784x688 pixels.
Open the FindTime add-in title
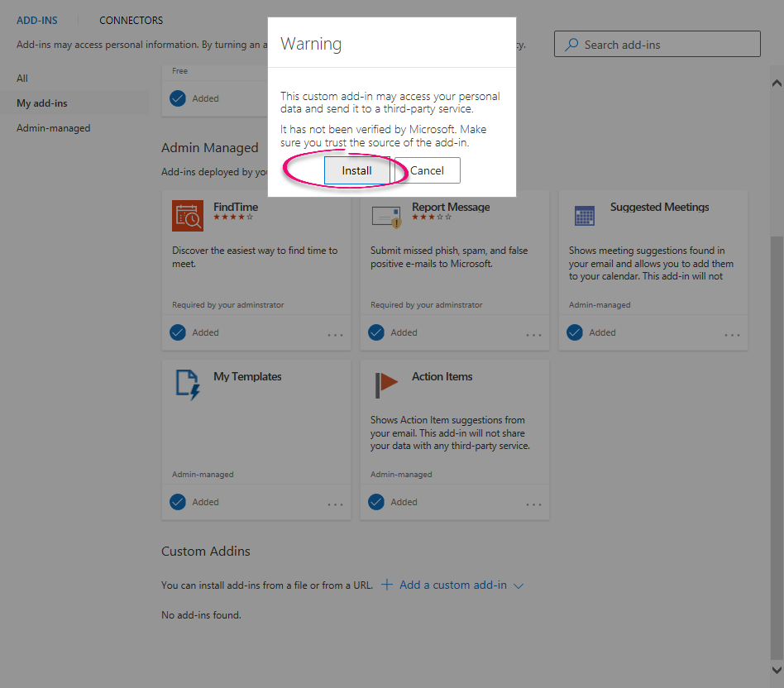(x=236, y=207)
